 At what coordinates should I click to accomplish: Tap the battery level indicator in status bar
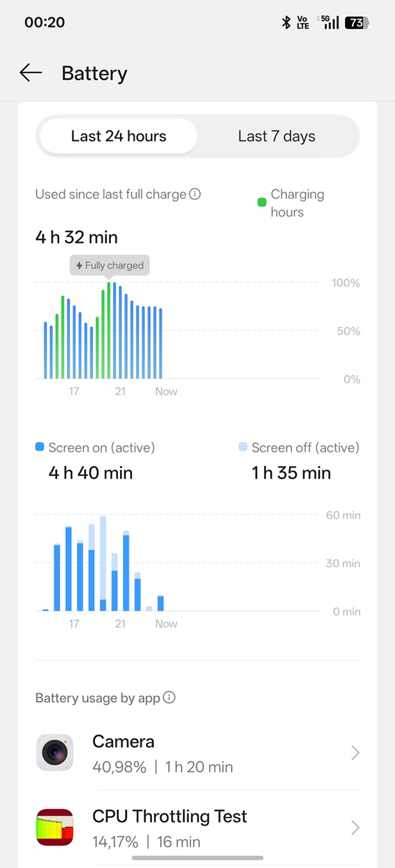pos(355,22)
